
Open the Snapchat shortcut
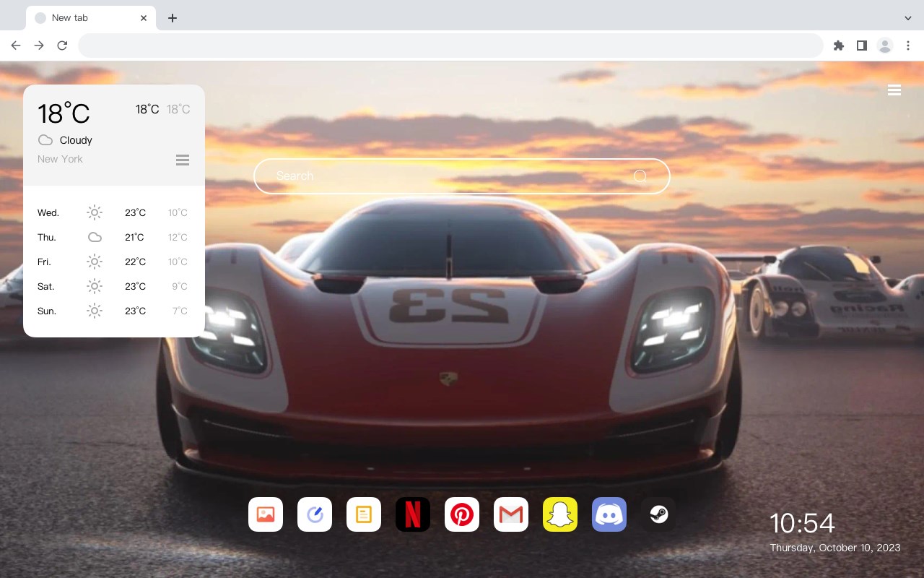pos(560,514)
